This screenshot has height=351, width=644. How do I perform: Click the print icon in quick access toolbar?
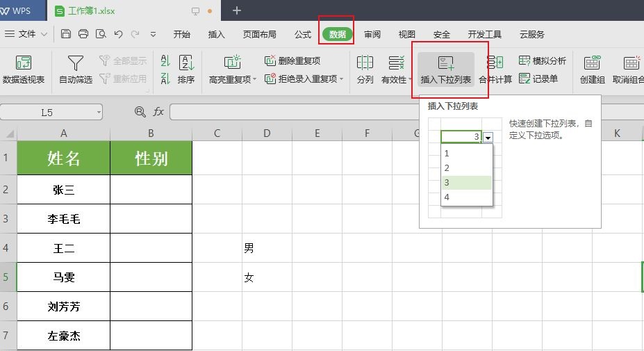coord(83,34)
